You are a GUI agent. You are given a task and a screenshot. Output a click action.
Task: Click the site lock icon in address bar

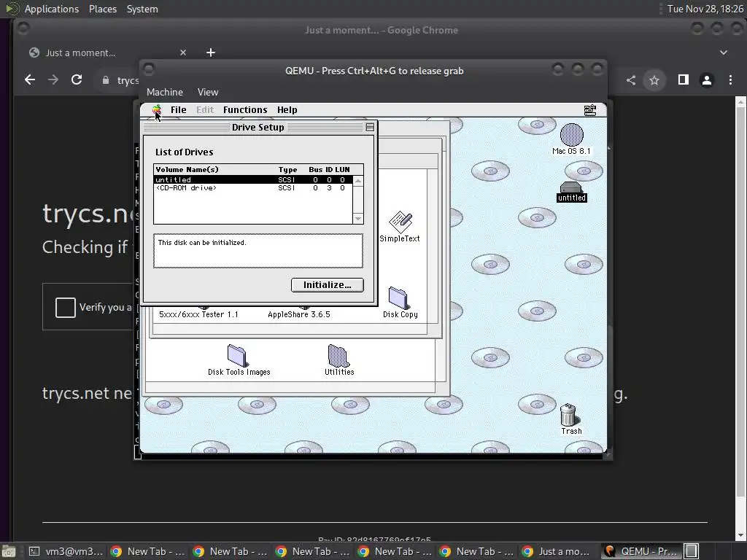(x=106, y=80)
